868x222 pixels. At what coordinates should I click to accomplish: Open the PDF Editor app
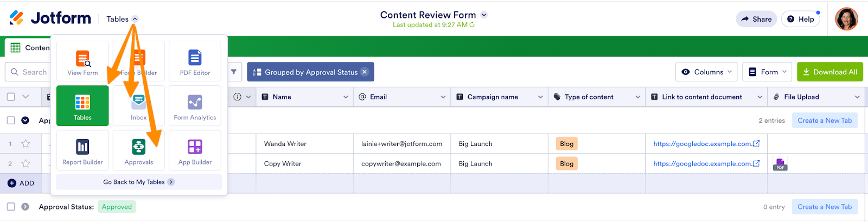[195, 61]
